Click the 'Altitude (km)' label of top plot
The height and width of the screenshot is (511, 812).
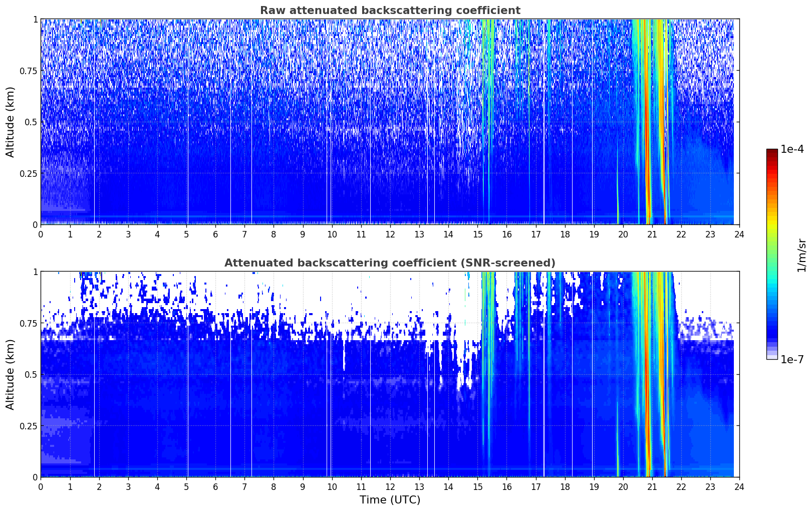point(11,122)
